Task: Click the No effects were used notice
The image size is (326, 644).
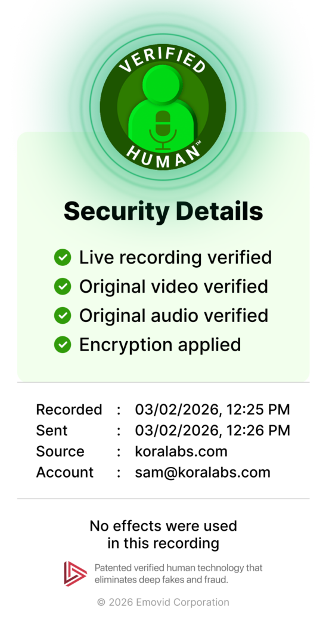Action: click(163, 534)
